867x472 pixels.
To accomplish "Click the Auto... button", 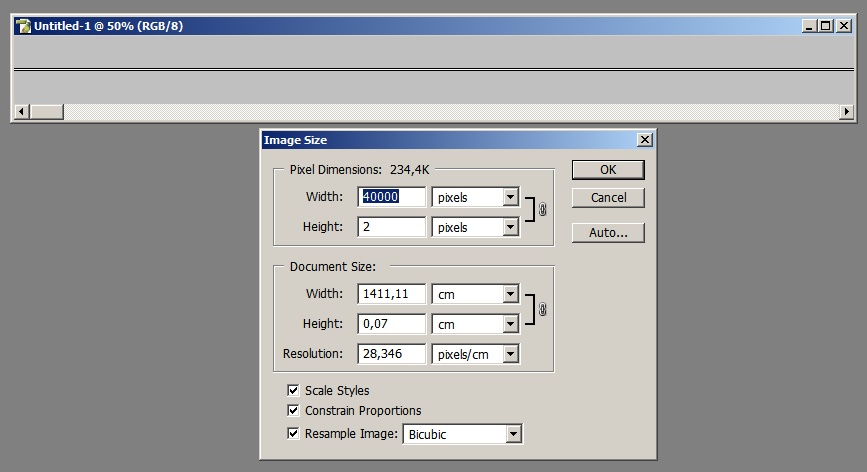I will click(x=608, y=233).
